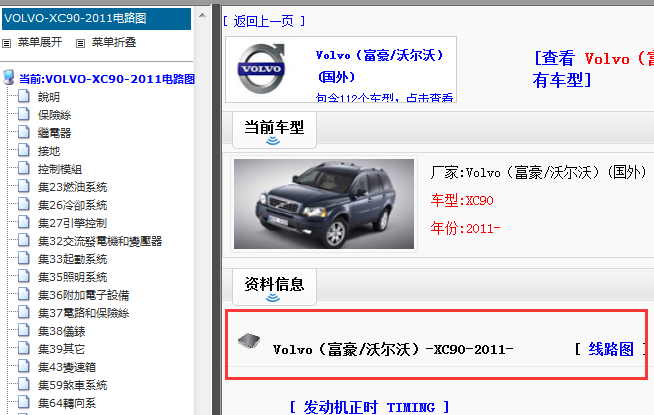The width and height of the screenshot is (654, 415).
Task: Click the page icon next to 集59煞車系統
Action: tap(24, 384)
